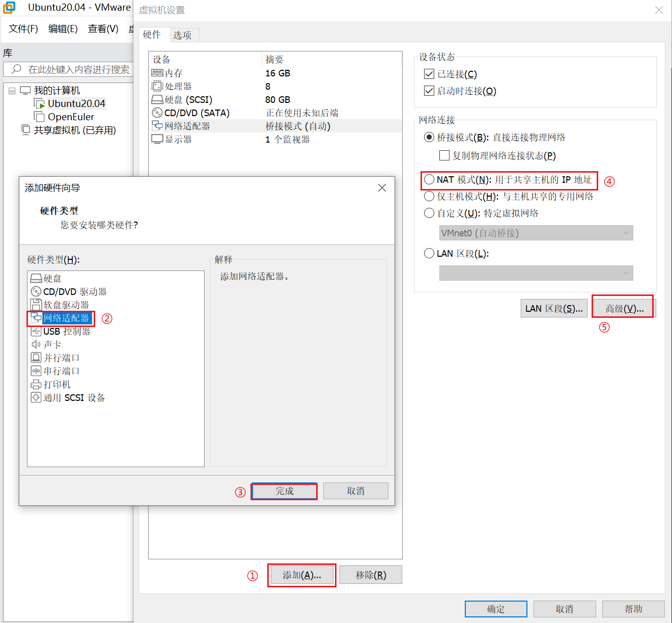The width and height of the screenshot is (672, 623).
Task: Click the search magnifier icon in library
Action: click(x=16, y=69)
